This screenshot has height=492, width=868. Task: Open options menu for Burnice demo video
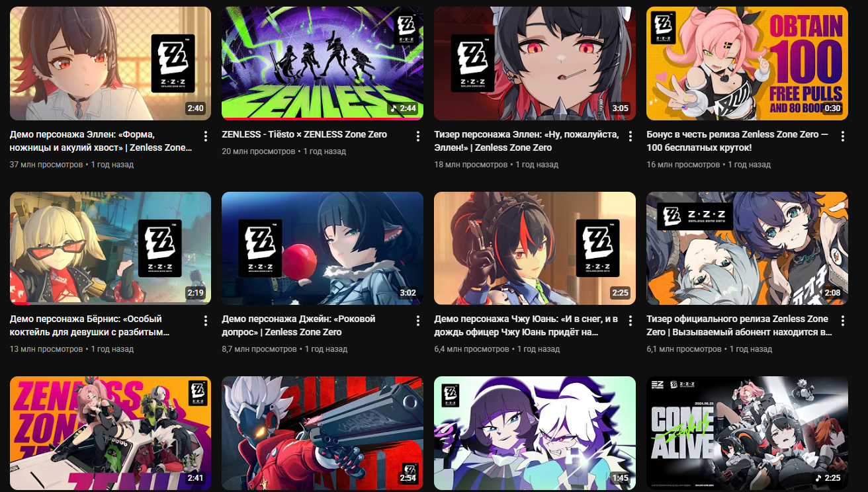coord(205,321)
